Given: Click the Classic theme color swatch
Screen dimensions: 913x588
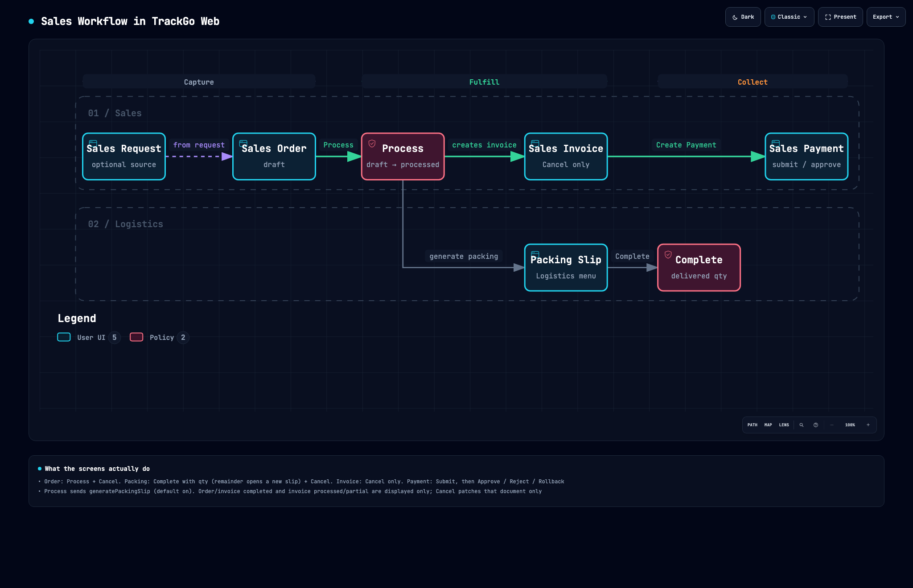Looking at the screenshot, I should click(x=773, y=17).
